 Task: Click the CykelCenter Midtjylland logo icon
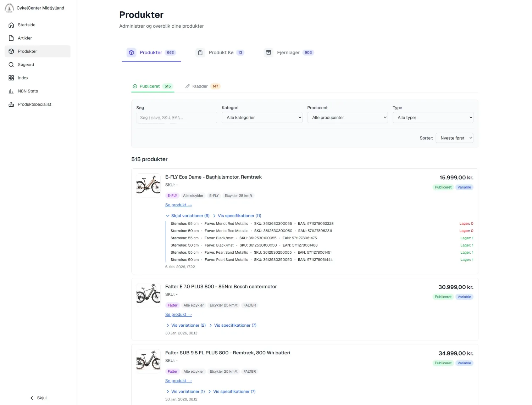(x=9, y=8)
